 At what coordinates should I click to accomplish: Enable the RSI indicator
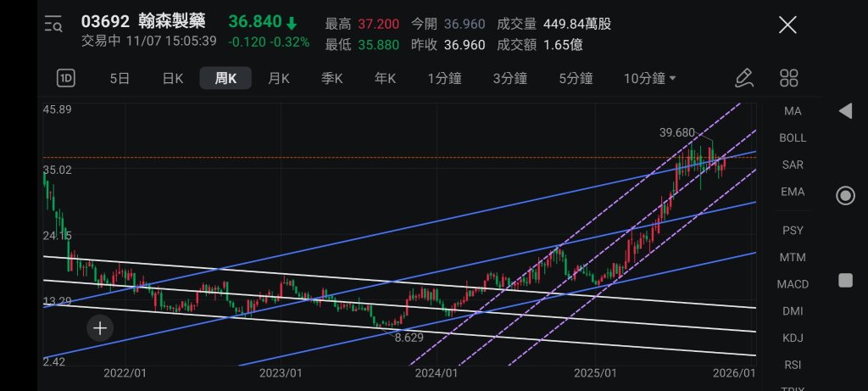coord(793,365)
